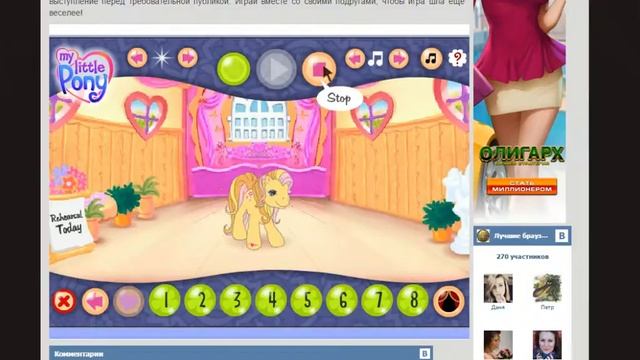This screenshot has width=640, height=360.
Task: Select the previous music track arrow
Action: click(355, 59)
